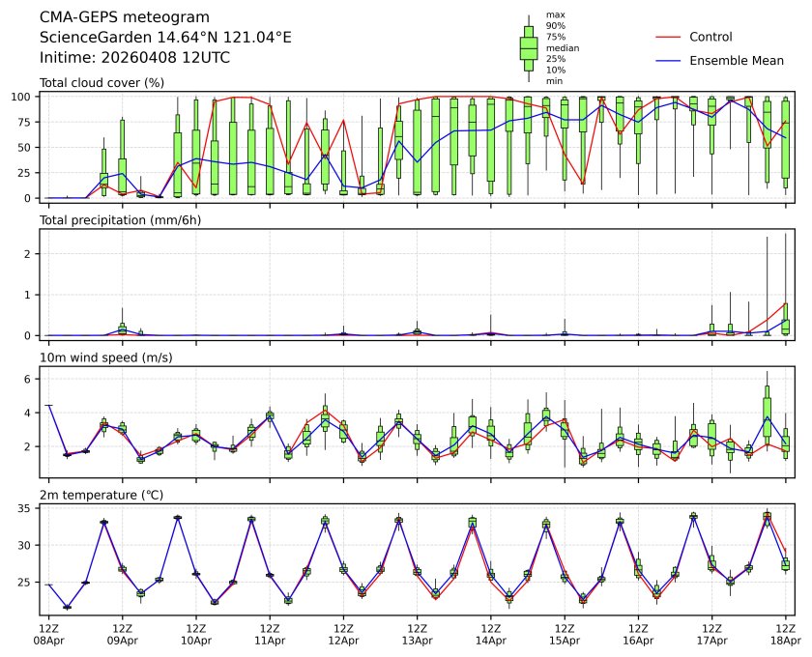Image resolution: width=812 pixels, height=657 pixels.
Task: Click the 35 tick on the temperature axis
Action: coord(27,508)
